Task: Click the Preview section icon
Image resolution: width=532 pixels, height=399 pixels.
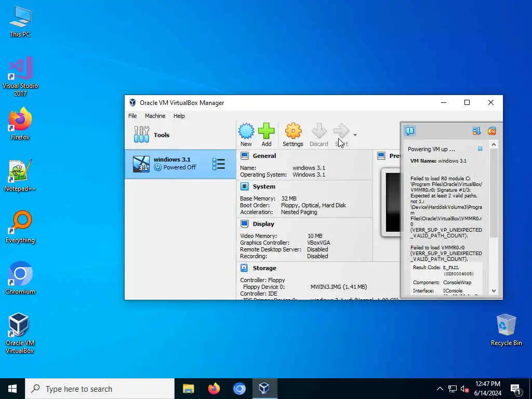Action: (381, 156)
